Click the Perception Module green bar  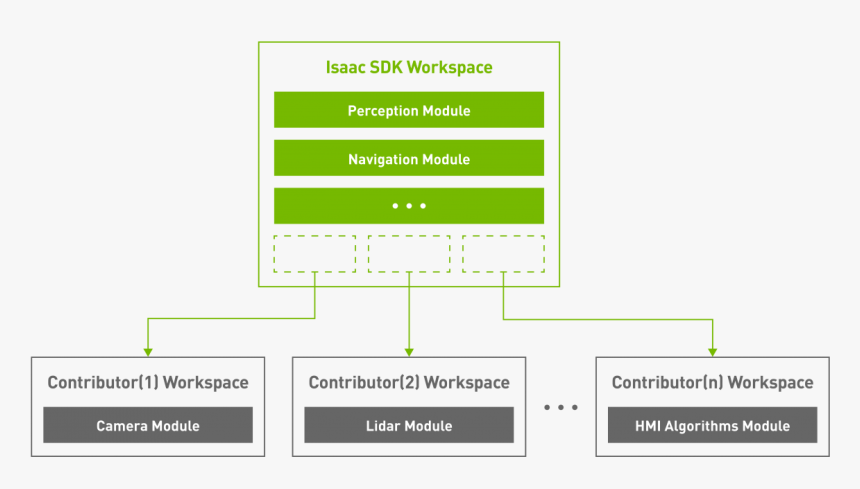tap(409, 110)
